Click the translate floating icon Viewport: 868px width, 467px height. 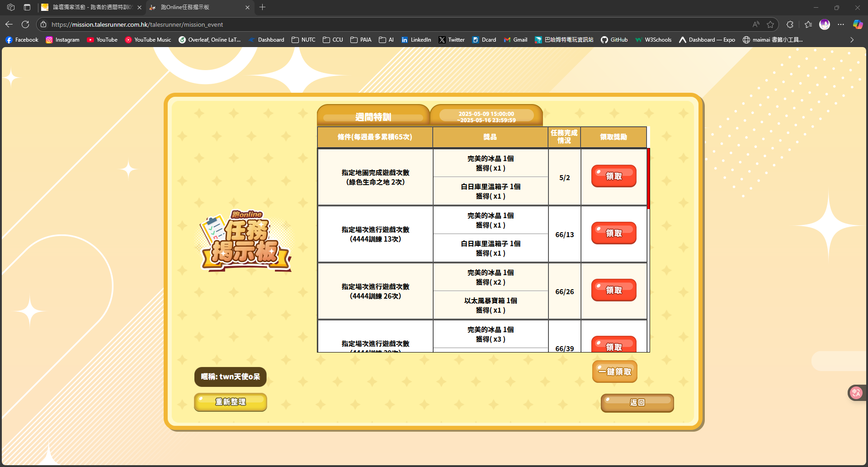pyautogui.click(x=856, y=393)
